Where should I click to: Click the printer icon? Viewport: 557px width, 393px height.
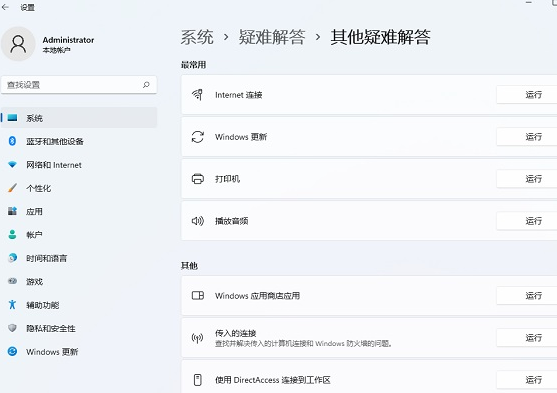click(x=198, y=179)
